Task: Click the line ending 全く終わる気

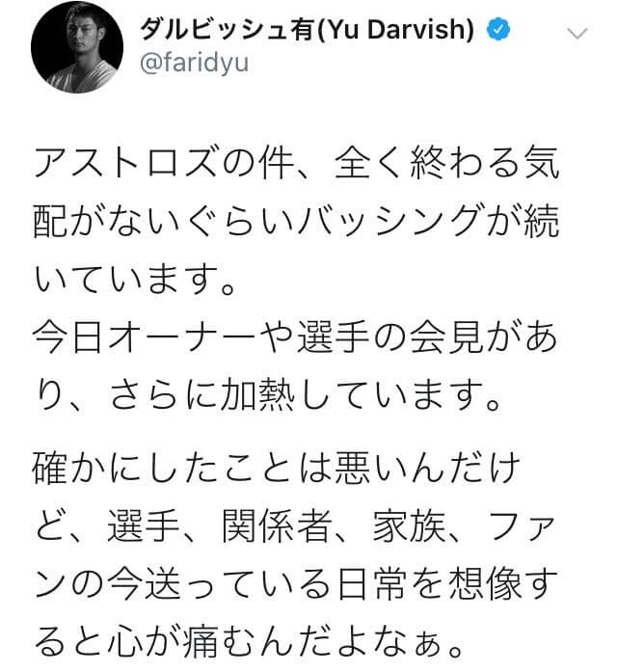Action: pos(297,163)
